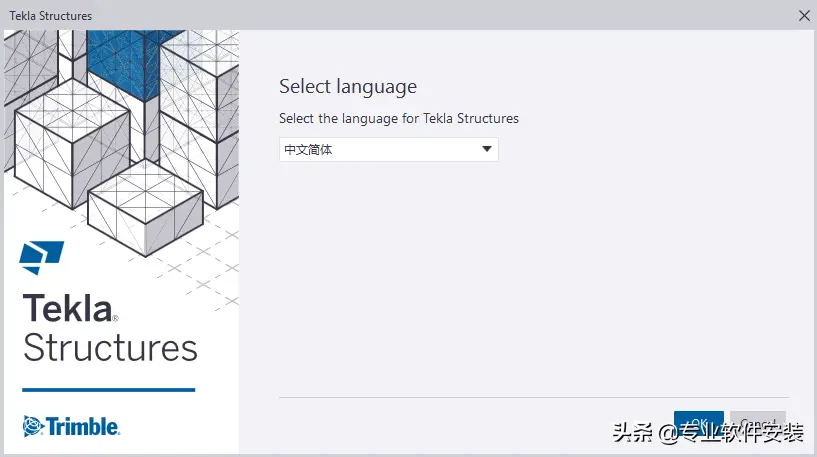Confirm the language selection with OK
This screenshot has height=457, width=817.
[699, 422]
